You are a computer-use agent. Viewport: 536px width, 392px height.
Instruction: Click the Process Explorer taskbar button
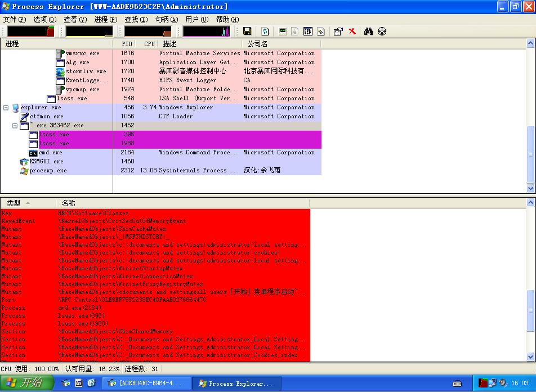(237, 384)
